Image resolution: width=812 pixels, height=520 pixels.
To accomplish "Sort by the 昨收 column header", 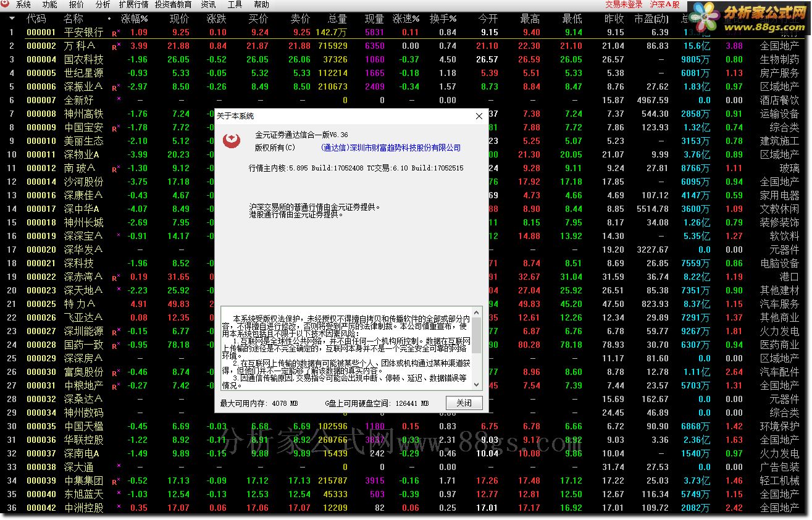I will pyautogui.click(x=614, y=19).
